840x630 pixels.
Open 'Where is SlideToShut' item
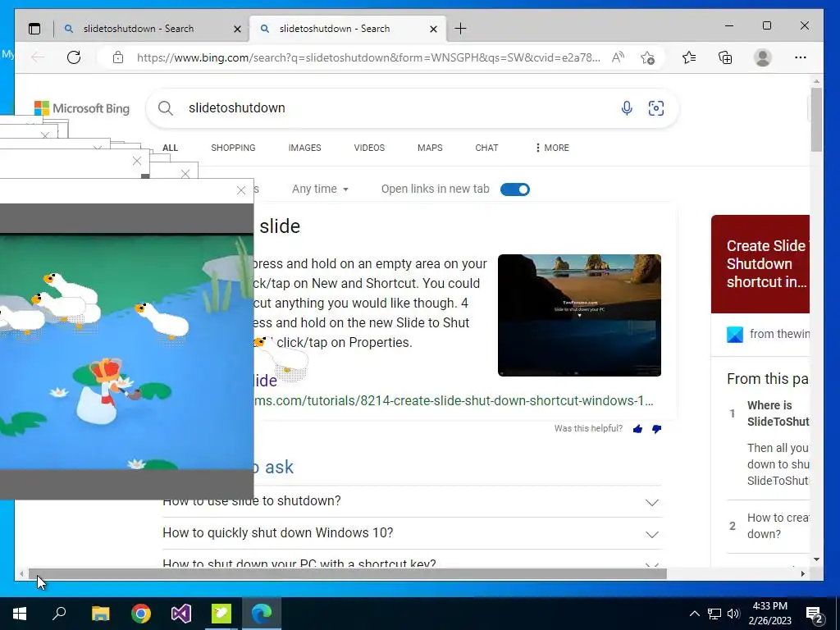778,413
